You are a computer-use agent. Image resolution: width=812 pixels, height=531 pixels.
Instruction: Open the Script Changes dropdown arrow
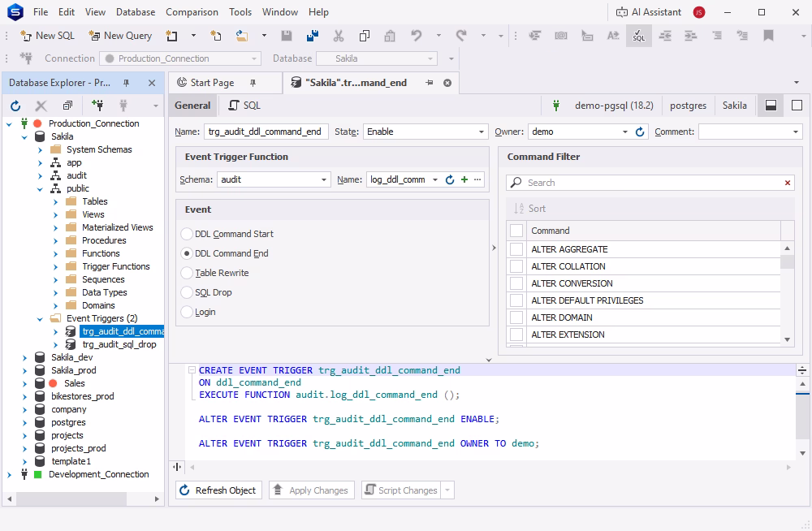tap(447, 490)
